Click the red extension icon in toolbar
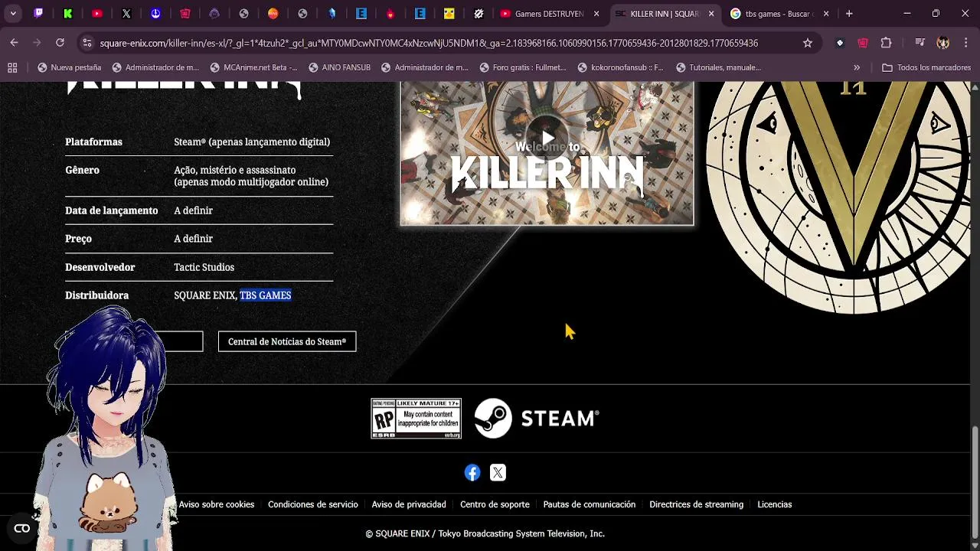The height and width of the screenshot is (551, 980). (863, 43)
